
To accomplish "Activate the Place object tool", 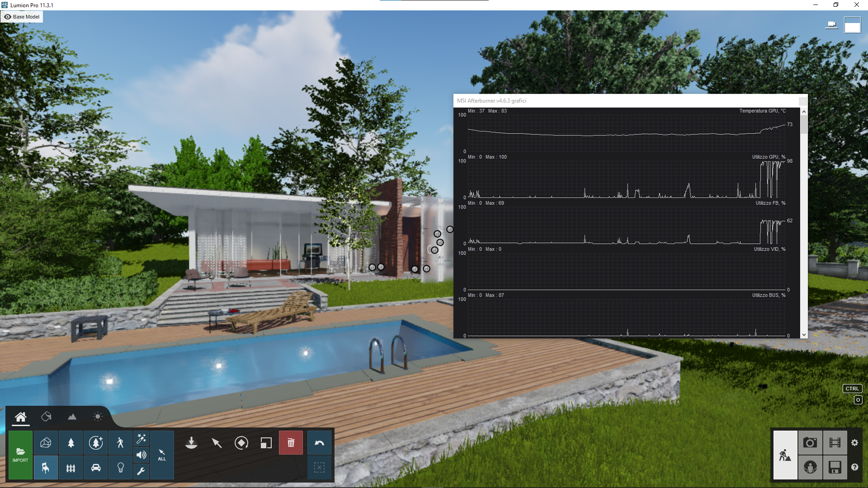I will (x=191, y=443).
